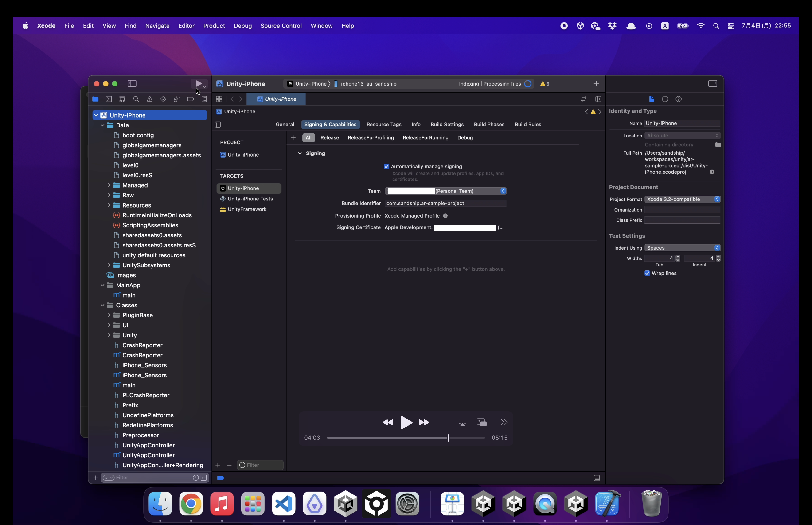This screenshot has width=812, height=525.
Task: Show the Source Control navigator
Action: pos(109,99)
